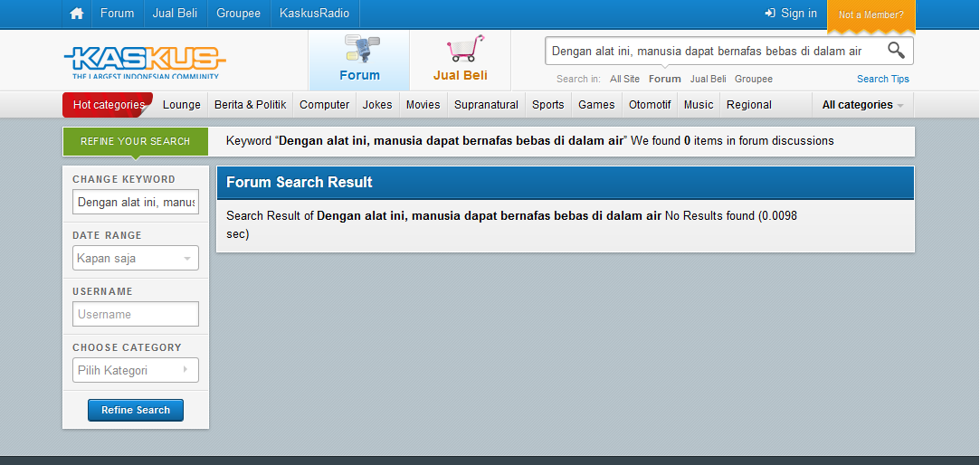Select the Forum speech bubble tab
The width and height of the screenshot is (980, 465).
[x=359, y=60]
